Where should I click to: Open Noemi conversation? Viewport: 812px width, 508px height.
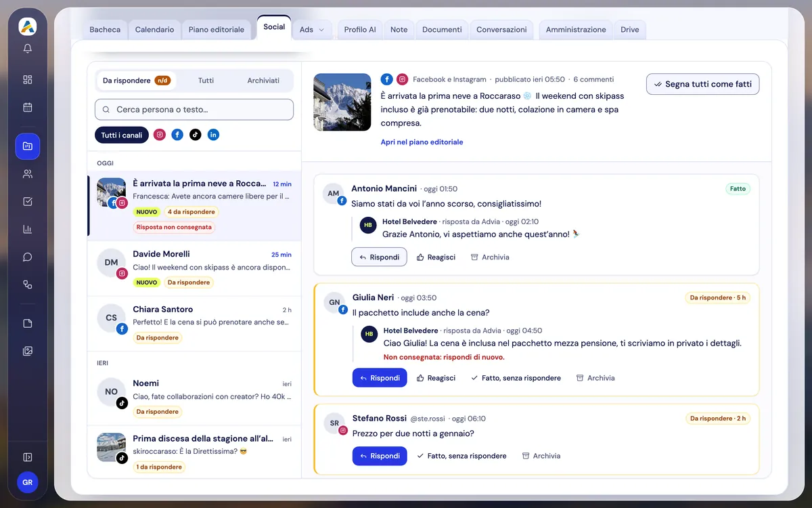coord(195,398)
